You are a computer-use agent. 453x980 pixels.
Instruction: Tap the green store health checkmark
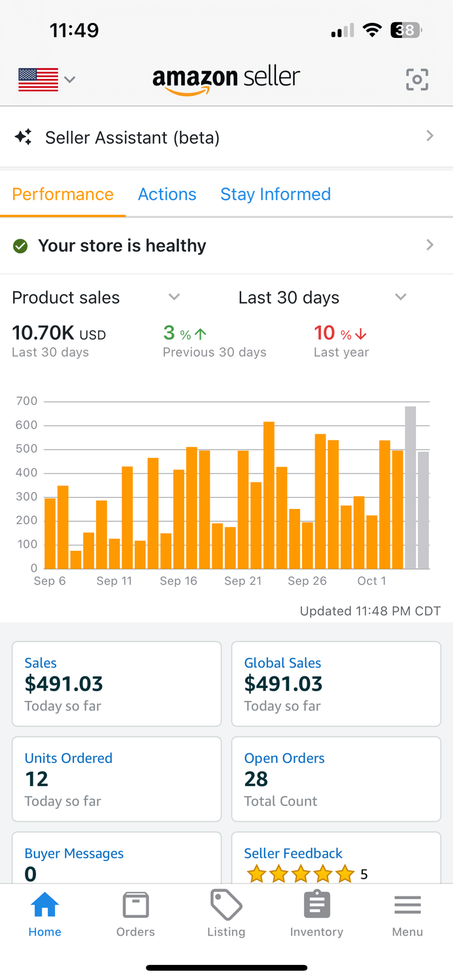(x=21, y=246)
